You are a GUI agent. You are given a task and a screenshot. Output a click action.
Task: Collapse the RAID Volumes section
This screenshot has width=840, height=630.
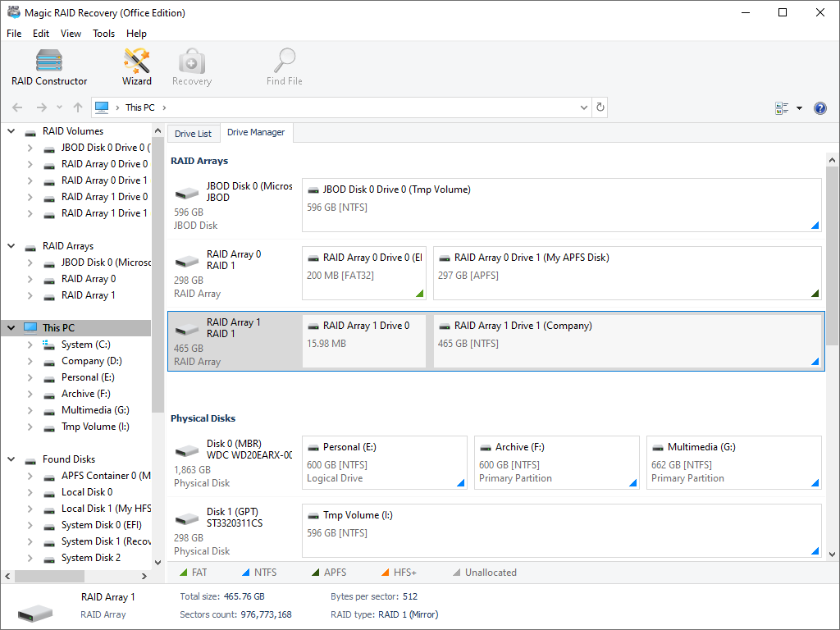pyautogui.click(x=11, y=130)
